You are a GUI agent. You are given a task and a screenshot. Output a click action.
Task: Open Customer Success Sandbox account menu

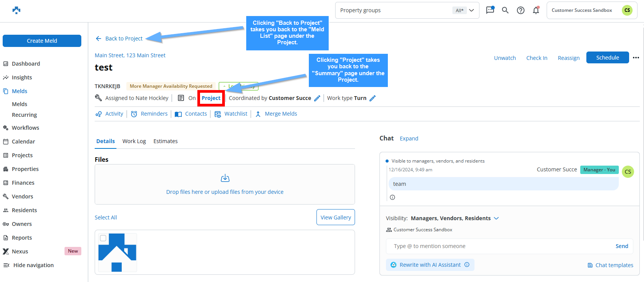592,10
